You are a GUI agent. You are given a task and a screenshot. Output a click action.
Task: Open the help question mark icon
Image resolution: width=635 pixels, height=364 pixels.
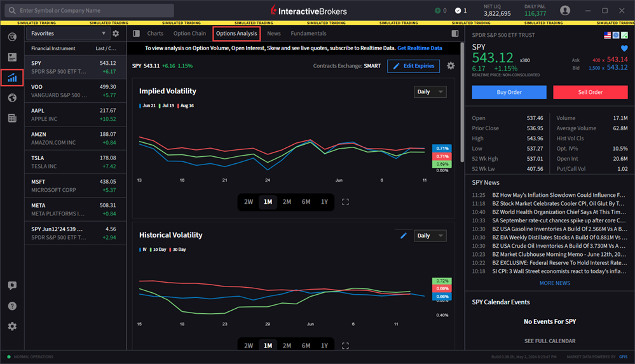coord(12,306)
